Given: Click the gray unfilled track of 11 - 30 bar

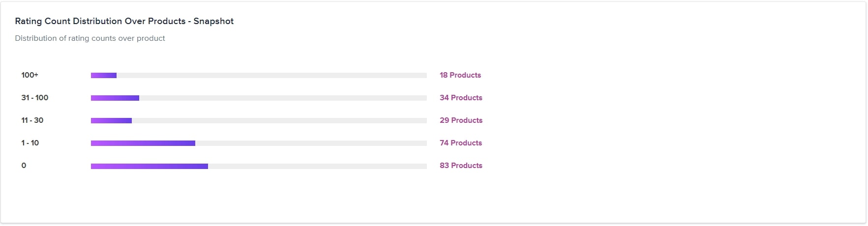Looking at the screenshot, I should point(279,121).
